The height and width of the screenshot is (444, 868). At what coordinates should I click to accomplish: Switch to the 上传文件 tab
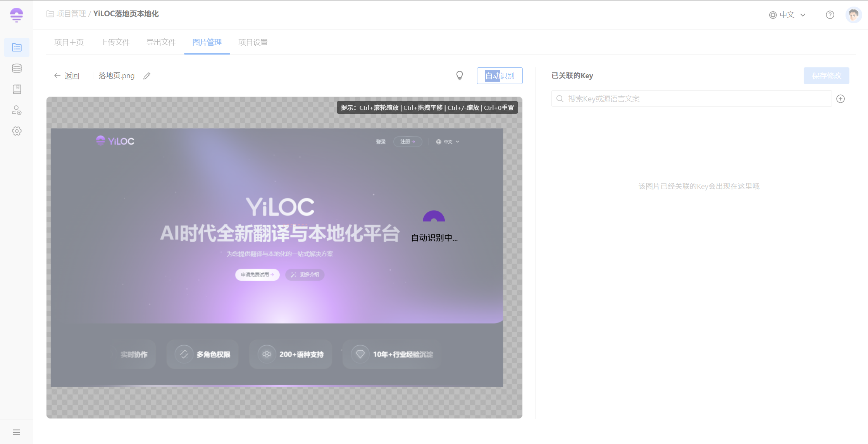[115, 42]
